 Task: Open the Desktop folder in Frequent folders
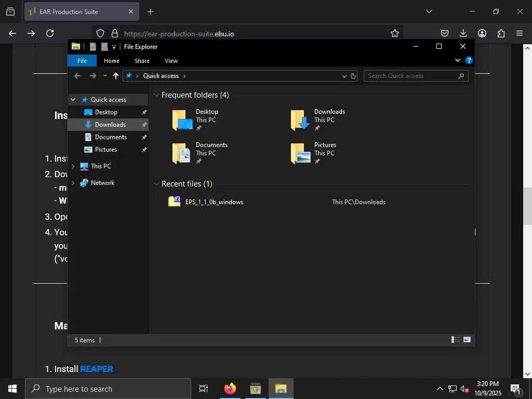(195, 120)
